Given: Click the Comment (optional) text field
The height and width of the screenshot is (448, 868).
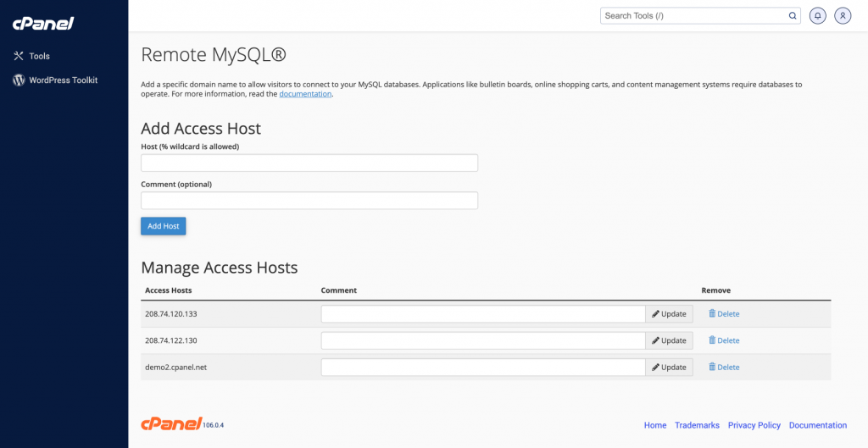Looking at the screenshot, I should click(x=309, y=201).
